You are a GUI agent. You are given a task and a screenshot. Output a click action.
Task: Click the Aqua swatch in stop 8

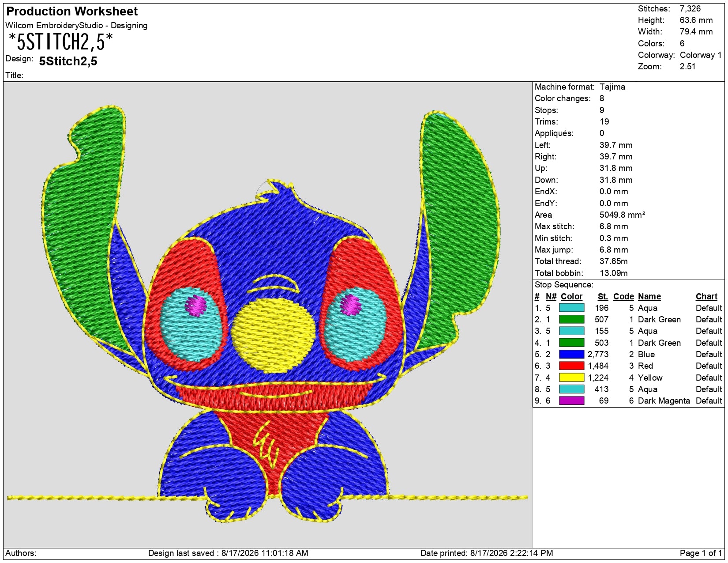[x=571, y=389]
